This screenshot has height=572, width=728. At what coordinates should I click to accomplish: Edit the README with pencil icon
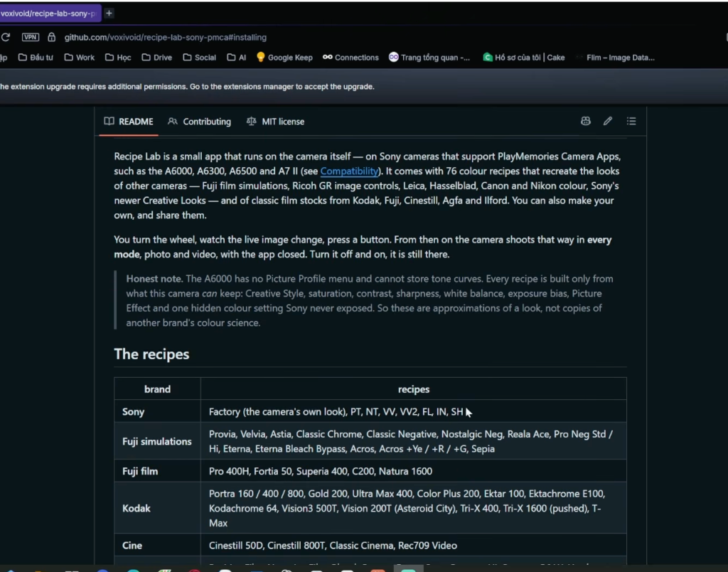[x=608, y=121]
